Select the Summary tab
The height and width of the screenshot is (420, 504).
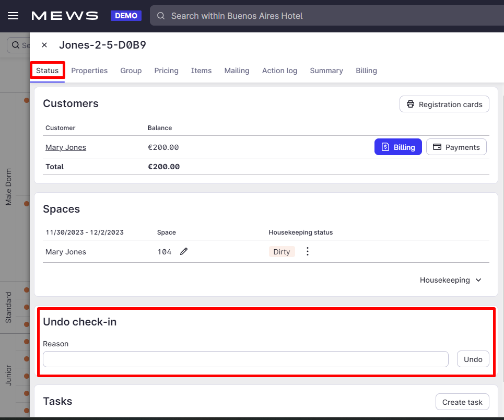[326, 71]
